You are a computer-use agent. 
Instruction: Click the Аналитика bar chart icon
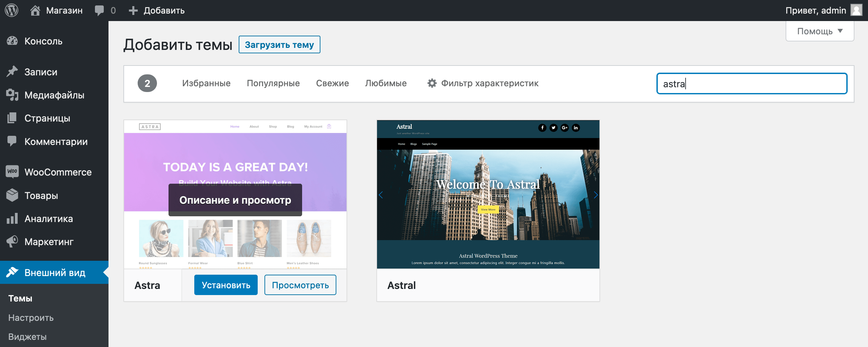click(x=12, y=218)
